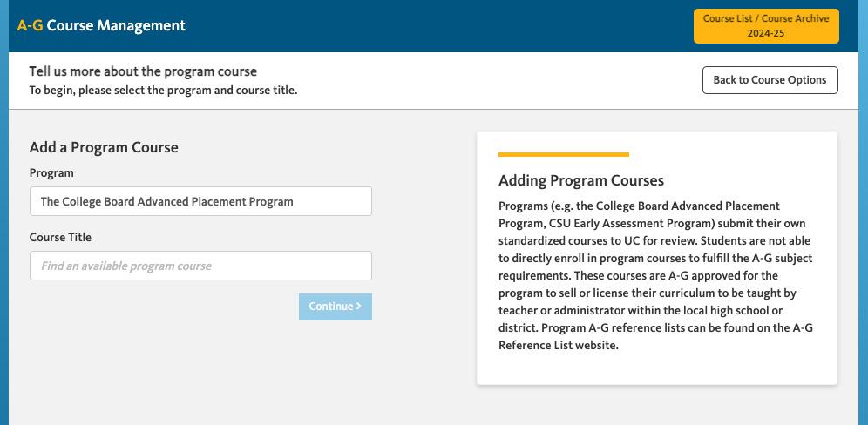Click the 'To begin, please select' instruction text
The height and width of the screenshot is (425, 868).
tap(163, 90)
